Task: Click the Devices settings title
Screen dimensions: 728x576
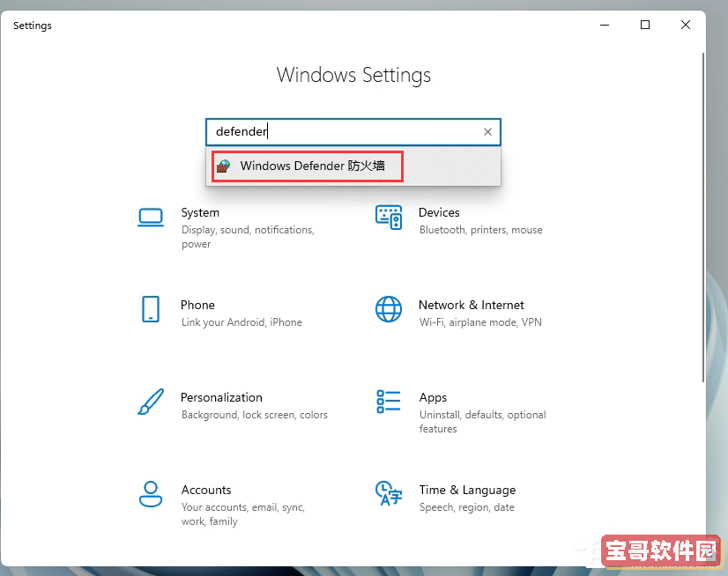Action: coord(439,212)
